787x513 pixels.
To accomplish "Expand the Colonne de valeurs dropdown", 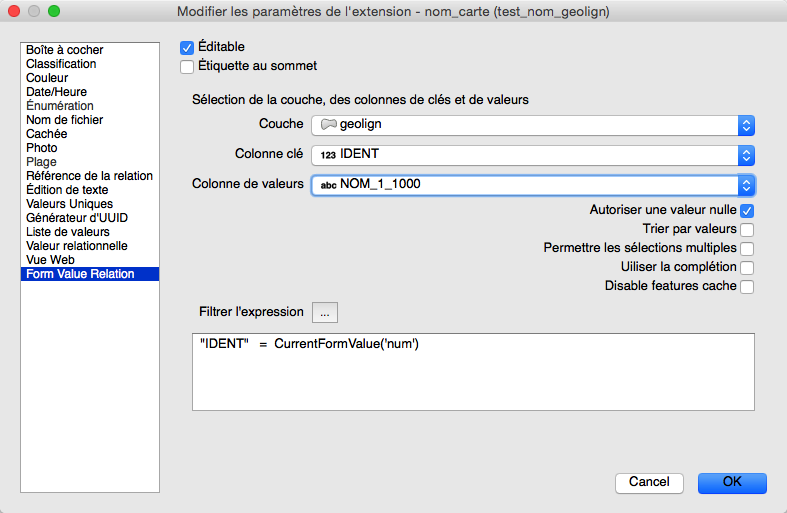I will (532, 185).
